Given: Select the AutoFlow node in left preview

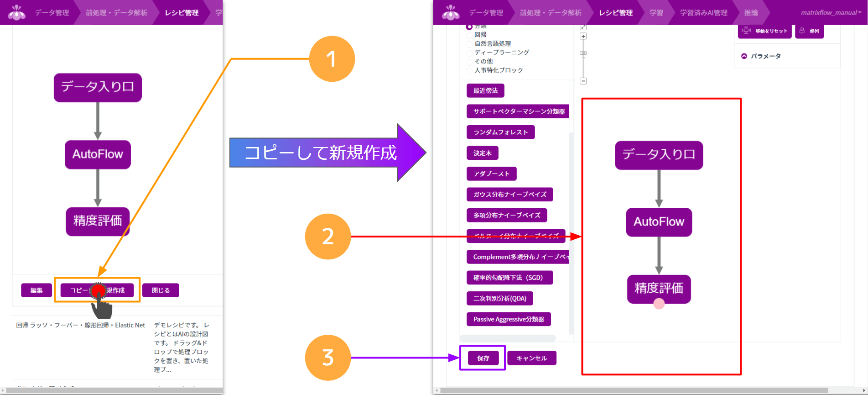Looking at the screenshot, I should pyautogui.click(x=98, y=154).
